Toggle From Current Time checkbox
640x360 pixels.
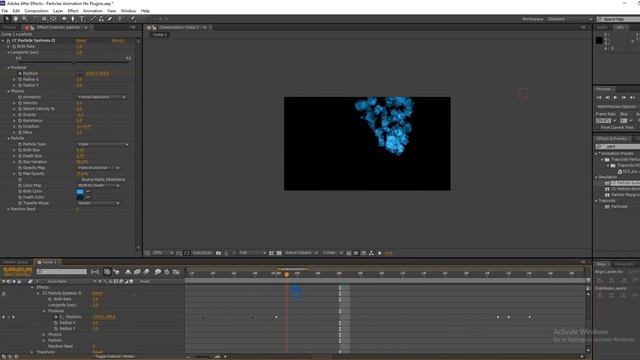(x=598, y=127)
